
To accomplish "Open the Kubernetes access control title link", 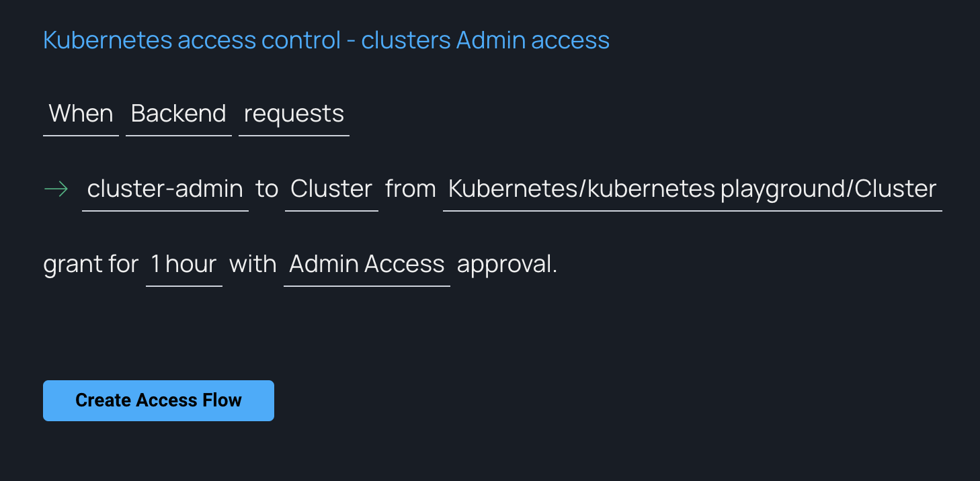I will pos(326,40).
